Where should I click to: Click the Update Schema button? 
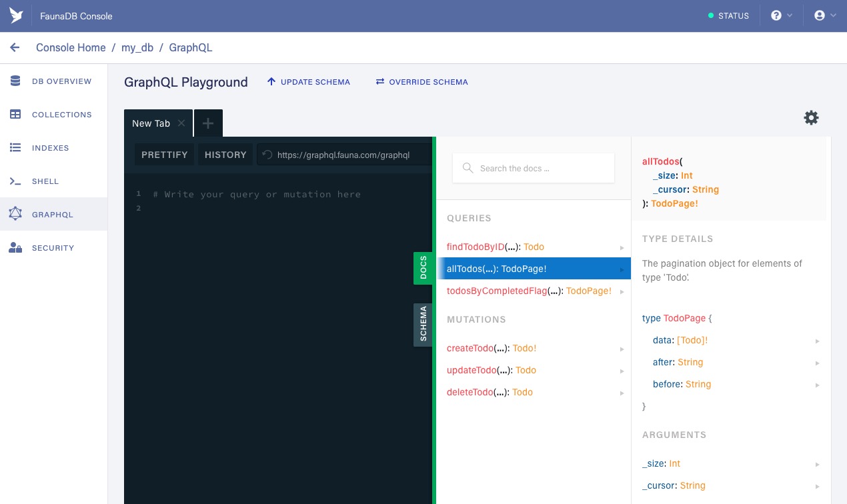[308, 82]
